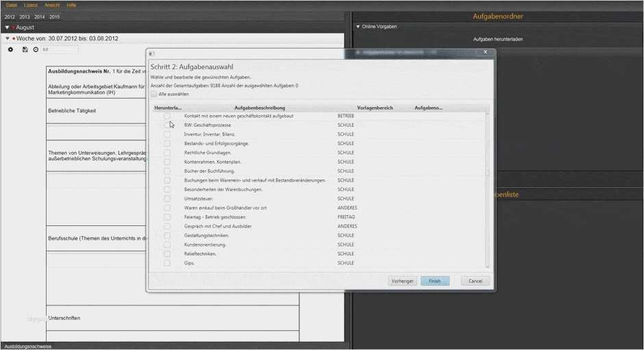Click the hours input field showing 0.0
Screen dimensions: 644x350
pyautogui.click(x=59, y=49)
